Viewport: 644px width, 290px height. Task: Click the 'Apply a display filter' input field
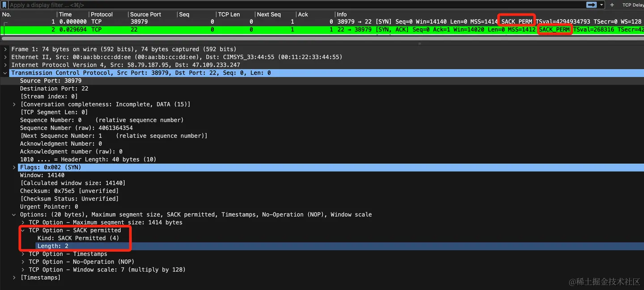(x=295, y=4)
